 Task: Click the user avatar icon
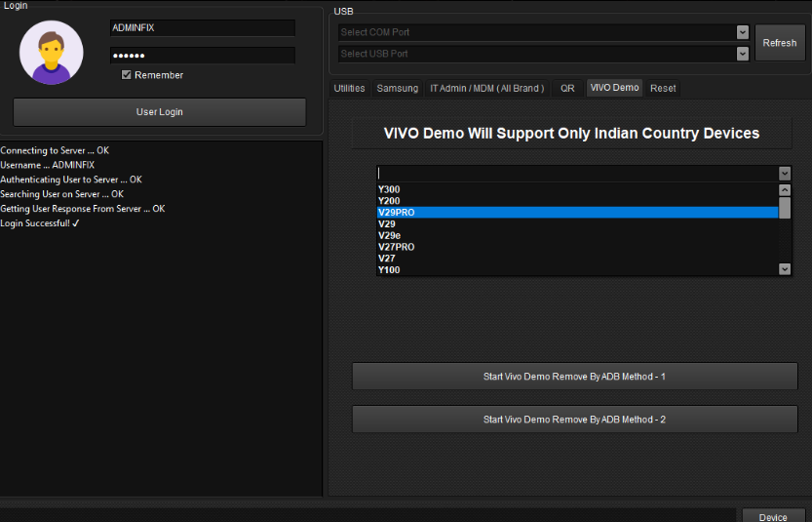tap(52, 53)
